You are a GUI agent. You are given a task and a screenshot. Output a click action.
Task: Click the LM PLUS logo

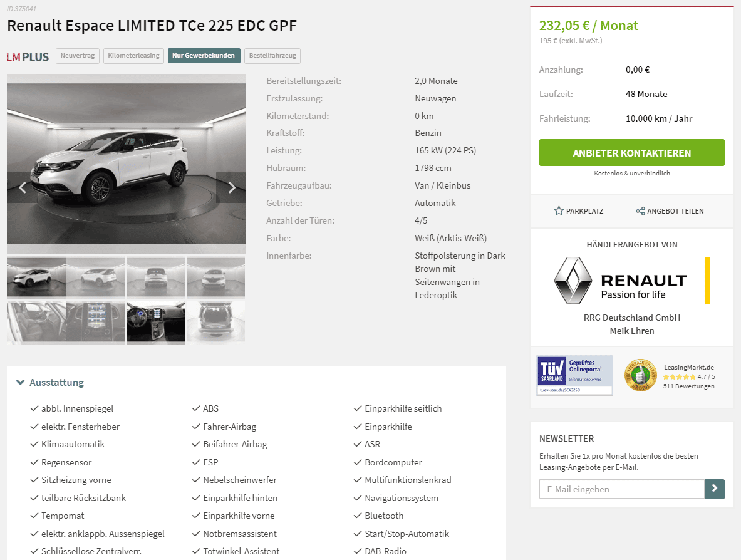(28, 57)
